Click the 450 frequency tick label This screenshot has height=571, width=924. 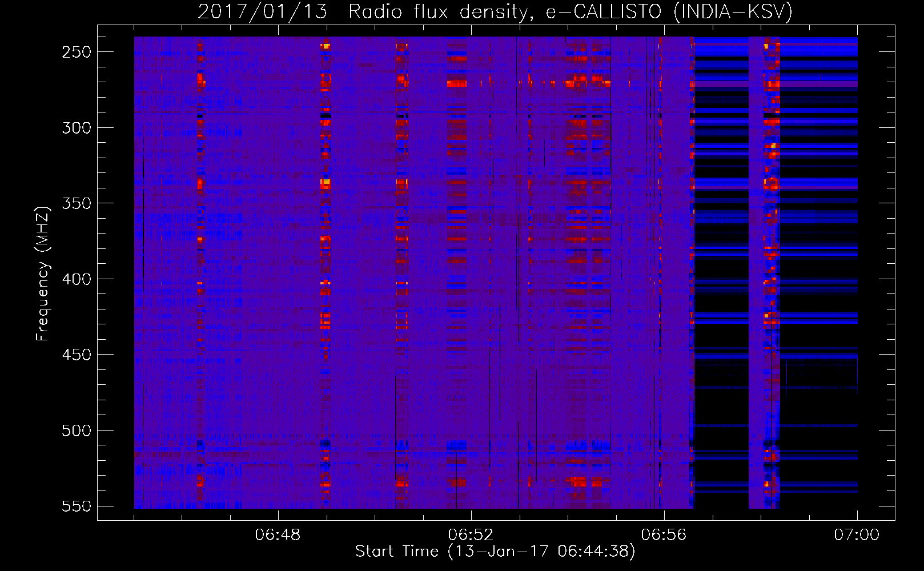(77, 355)
